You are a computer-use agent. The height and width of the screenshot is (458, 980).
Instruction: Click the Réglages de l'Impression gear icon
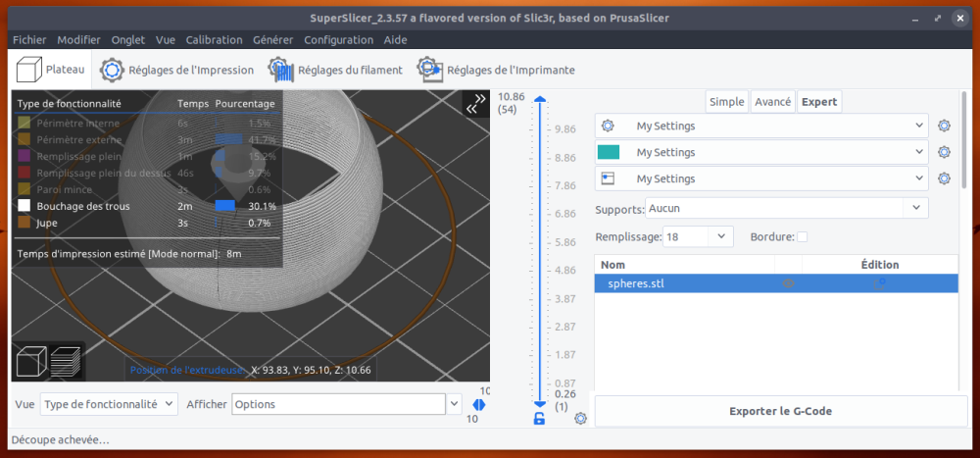tap(113, 70)
